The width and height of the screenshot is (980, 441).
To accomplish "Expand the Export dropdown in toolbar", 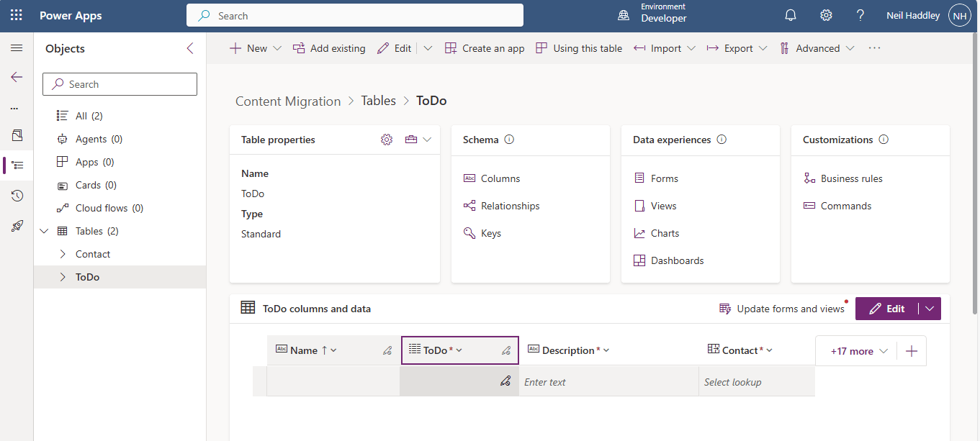I will (x=729, y=48).
